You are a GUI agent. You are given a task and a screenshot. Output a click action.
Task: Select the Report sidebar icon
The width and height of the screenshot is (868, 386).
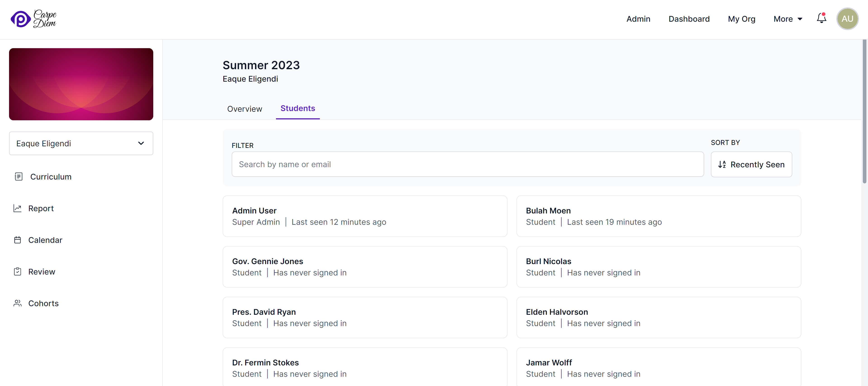[x=18, y=208]
